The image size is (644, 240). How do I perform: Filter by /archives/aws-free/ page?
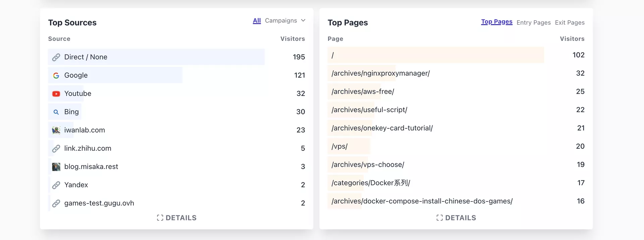click(x=363, y=91)
